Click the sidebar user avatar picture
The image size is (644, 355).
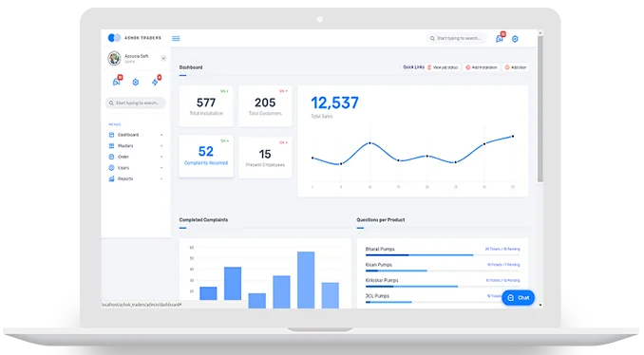point(114,58)
